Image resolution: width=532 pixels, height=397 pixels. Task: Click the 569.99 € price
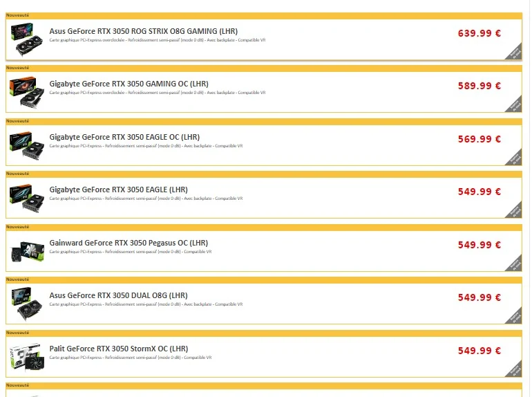pyautogui.click(x=479, y=139)
